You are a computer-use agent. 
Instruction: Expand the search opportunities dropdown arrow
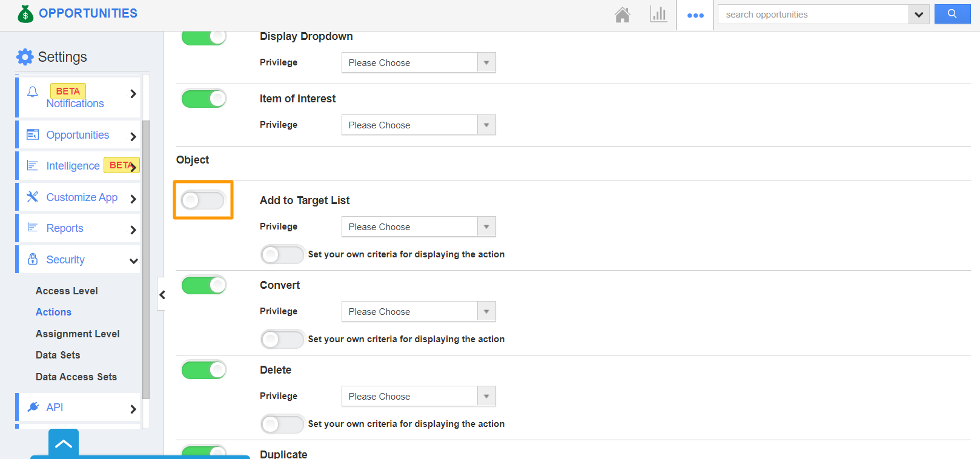click(x=919, y=15)
